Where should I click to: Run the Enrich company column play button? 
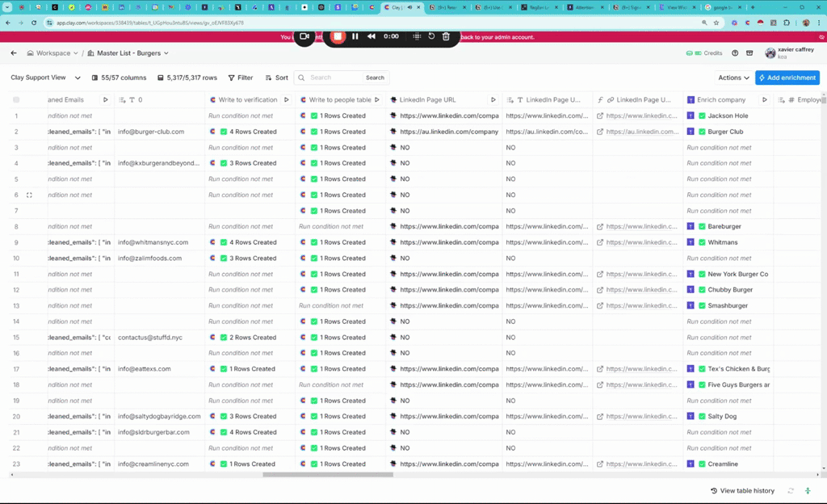coord(765,100)
